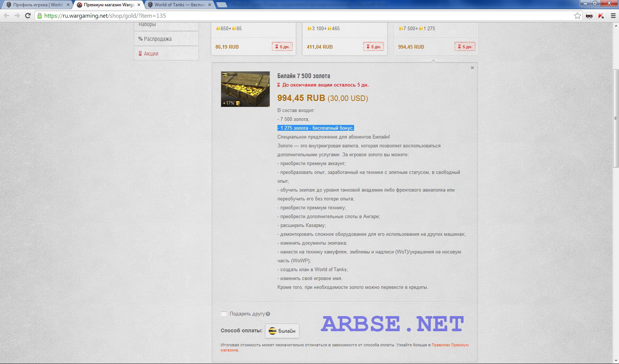The image size is (619, 364).
Task: Click the 994,45 RUB (30,00 USD) price
Action: (x=322, y=98)
